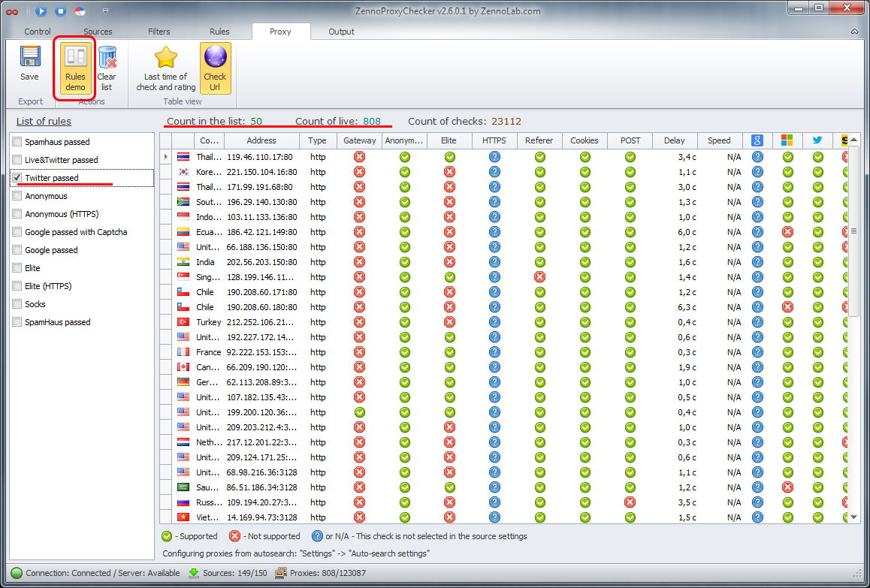Screen dimensions: 870x588
Task: Select the Rules tab
Action: (219, 32)
